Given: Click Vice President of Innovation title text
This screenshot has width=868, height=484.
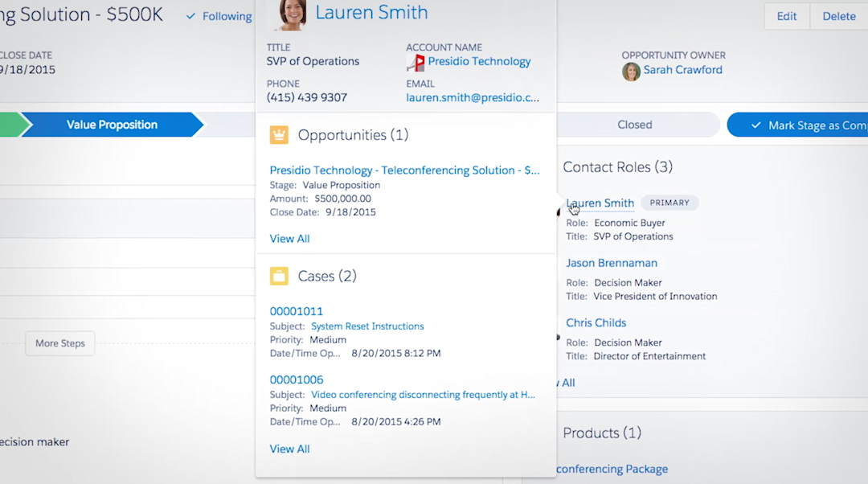Looking at the screenshot, I should (655, 297).
